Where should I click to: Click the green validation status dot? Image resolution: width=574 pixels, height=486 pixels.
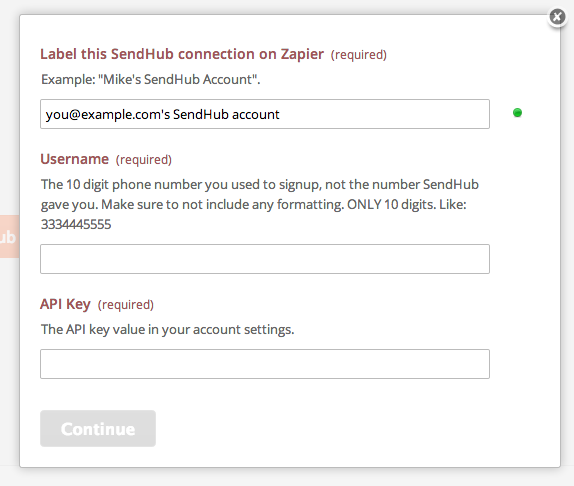[x=517, y=113]
